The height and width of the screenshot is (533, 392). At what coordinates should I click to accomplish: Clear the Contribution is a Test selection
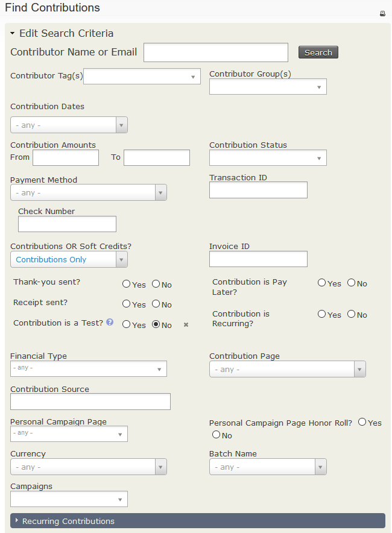(x=186, y=325)
